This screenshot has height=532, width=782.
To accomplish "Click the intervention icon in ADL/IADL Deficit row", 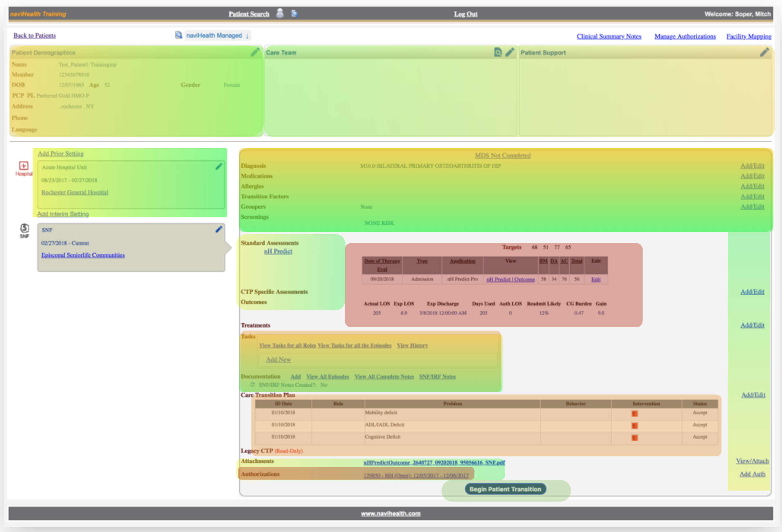I will point(634,426).
